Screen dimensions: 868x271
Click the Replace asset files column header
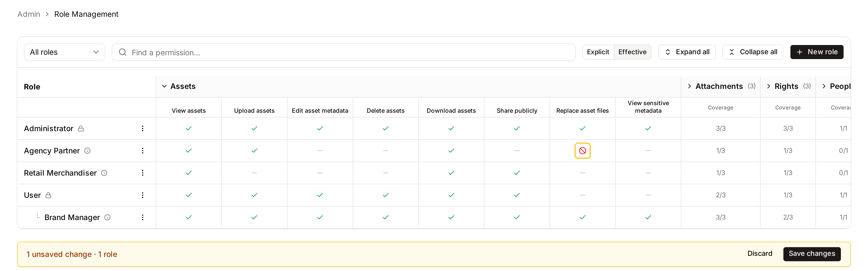[x=582, y=110]
